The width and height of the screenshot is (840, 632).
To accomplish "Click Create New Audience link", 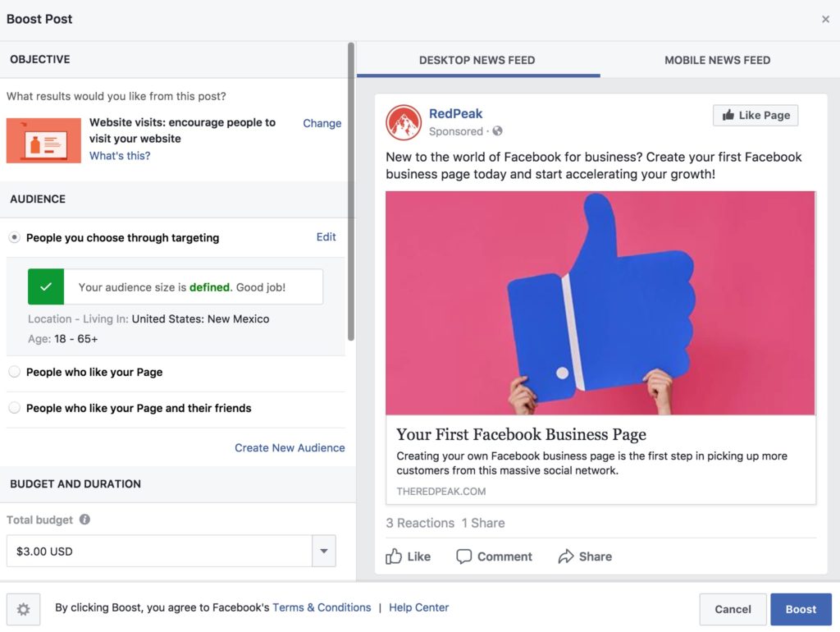I will (x=290, y=447).
